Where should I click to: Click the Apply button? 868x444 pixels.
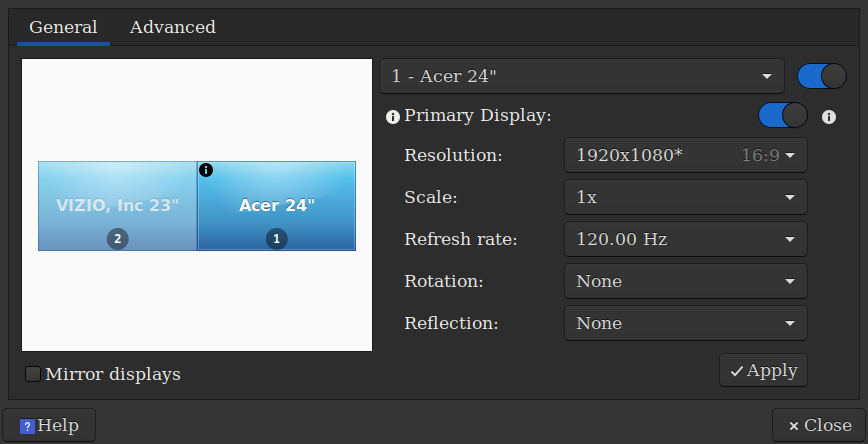763,370
